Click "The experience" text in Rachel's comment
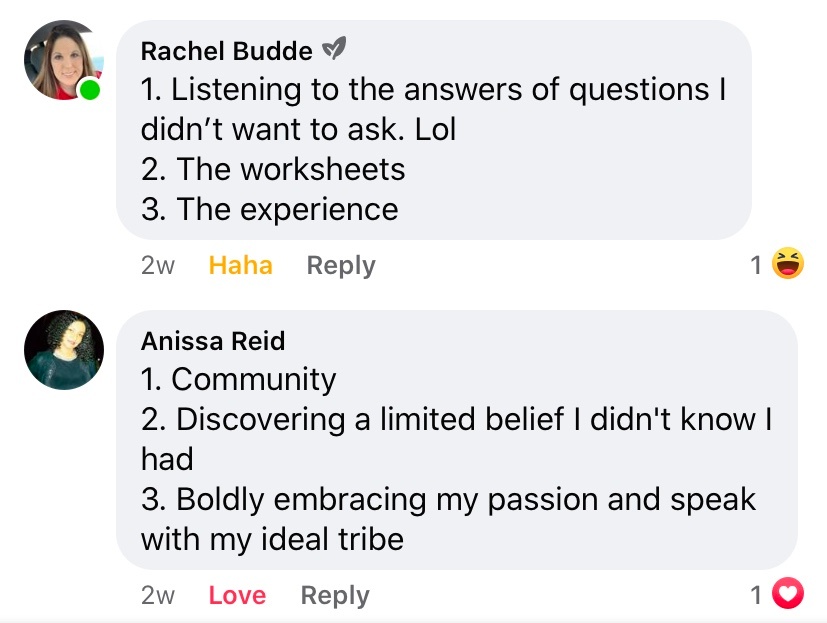Image resolution: width=827 pixels, height=623 pixels. tap(270, 210)
